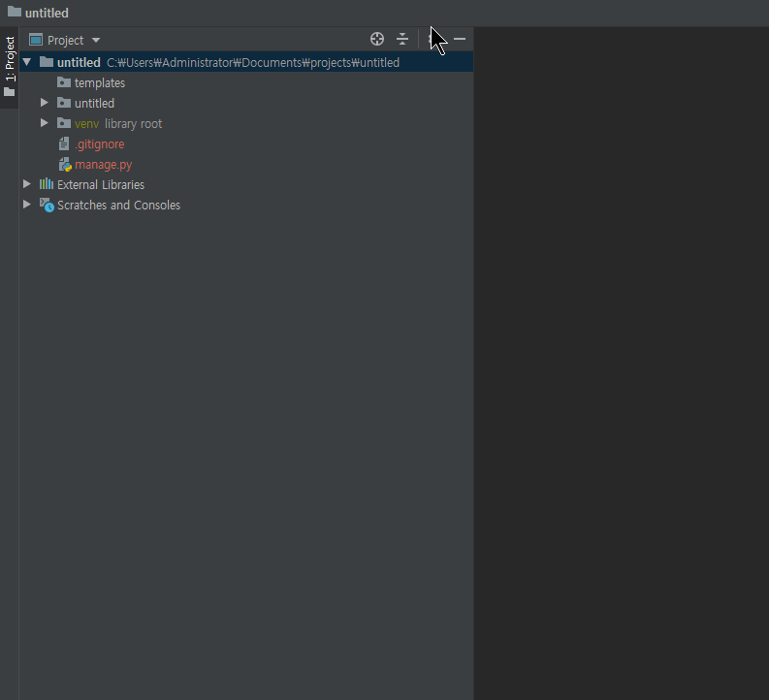Viewport: 769px width, 700px height.
Task: Click untitled breadcrumb in navigation bar
Action: [x=47, y=13]
